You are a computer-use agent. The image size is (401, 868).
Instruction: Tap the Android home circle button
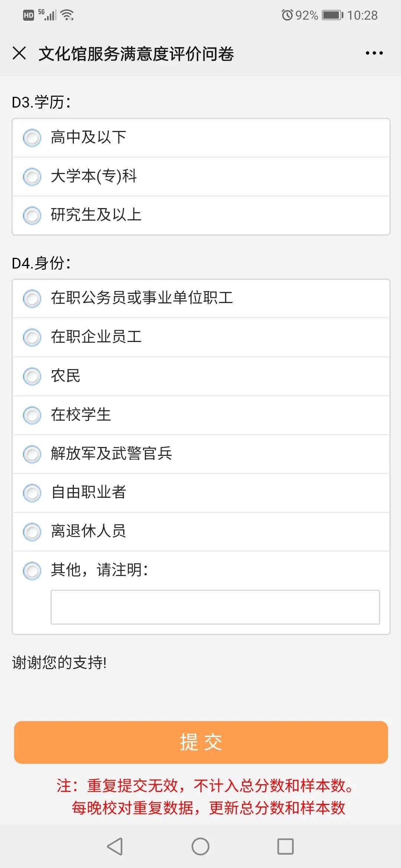[200, 846]
